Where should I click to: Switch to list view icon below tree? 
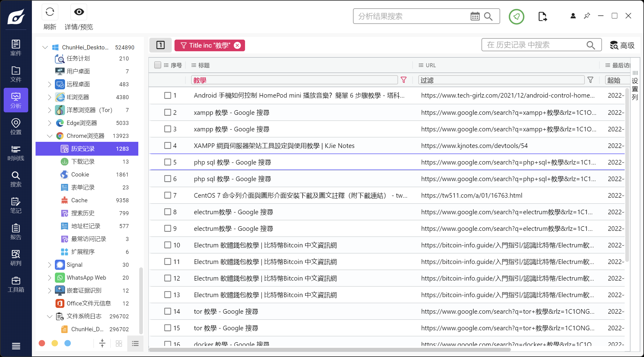coord(135,343)
